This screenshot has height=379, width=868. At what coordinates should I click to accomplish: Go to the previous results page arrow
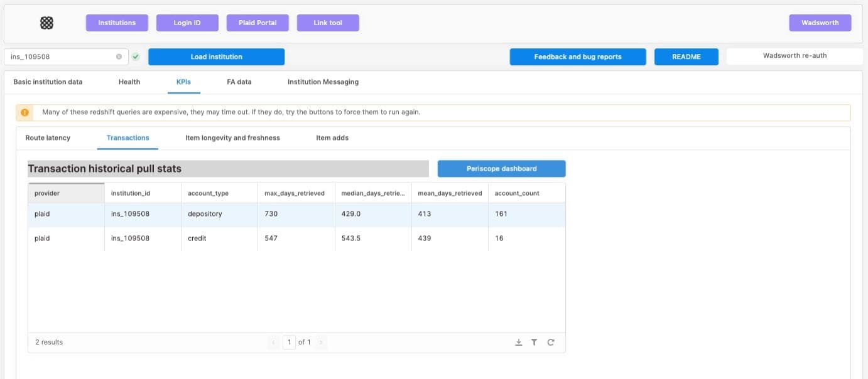pyautogui.click(x=273, y=342)
